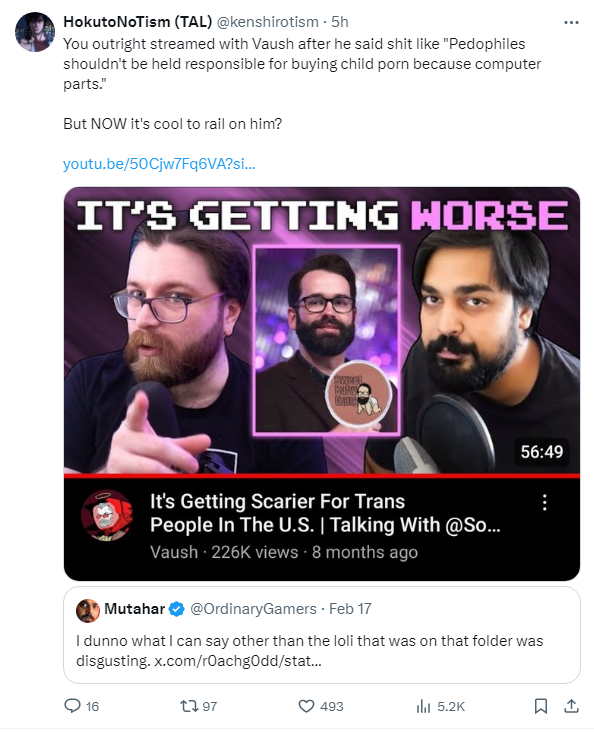Open the HokutoNoTism (TAL) display name
Viewport: 594px width, 732px height.
(137, 21)
